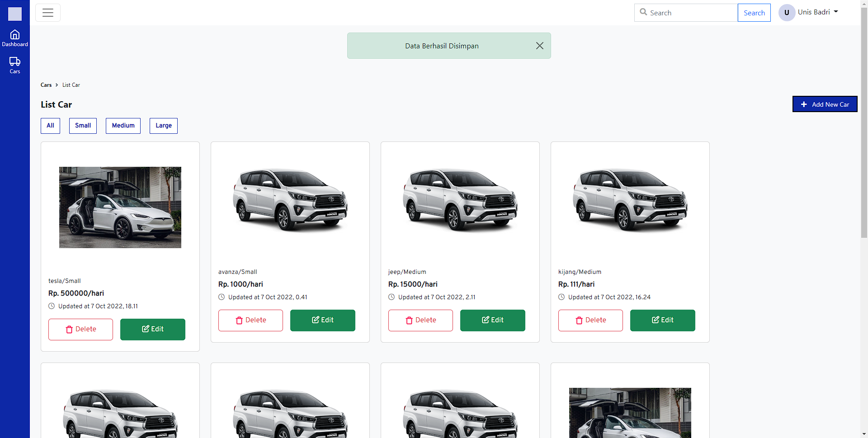868x438 pixels.
Task: Dismiss the Data Berhasil Disimpan notification
Action: coord(539,46)
